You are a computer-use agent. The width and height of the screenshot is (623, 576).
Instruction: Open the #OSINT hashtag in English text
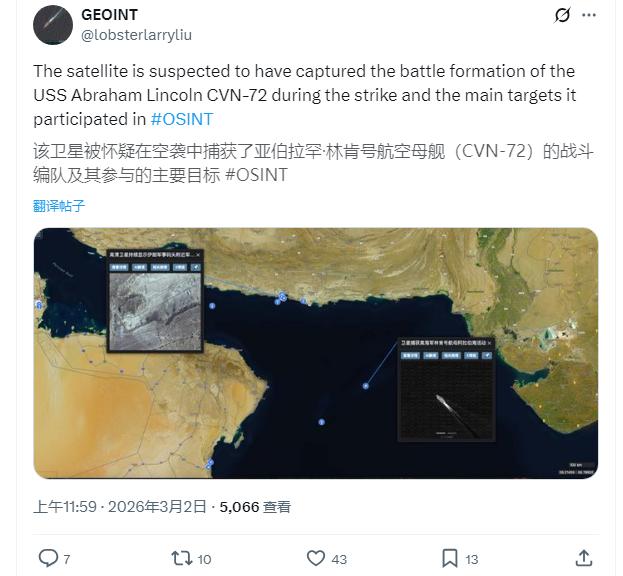[182, 119]
